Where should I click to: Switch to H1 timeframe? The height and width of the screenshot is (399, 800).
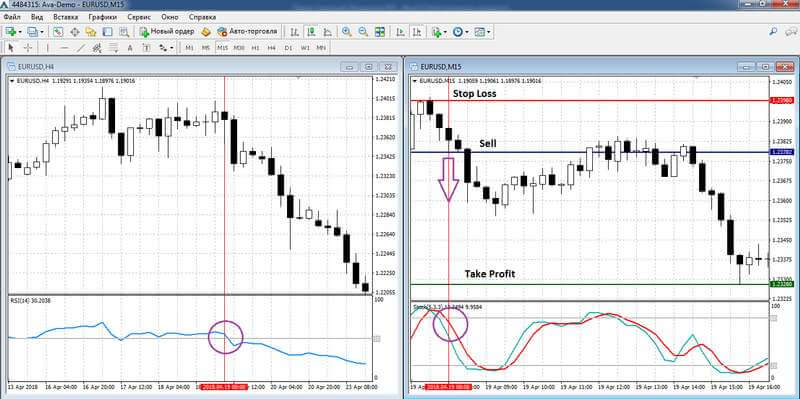point(255,47)
